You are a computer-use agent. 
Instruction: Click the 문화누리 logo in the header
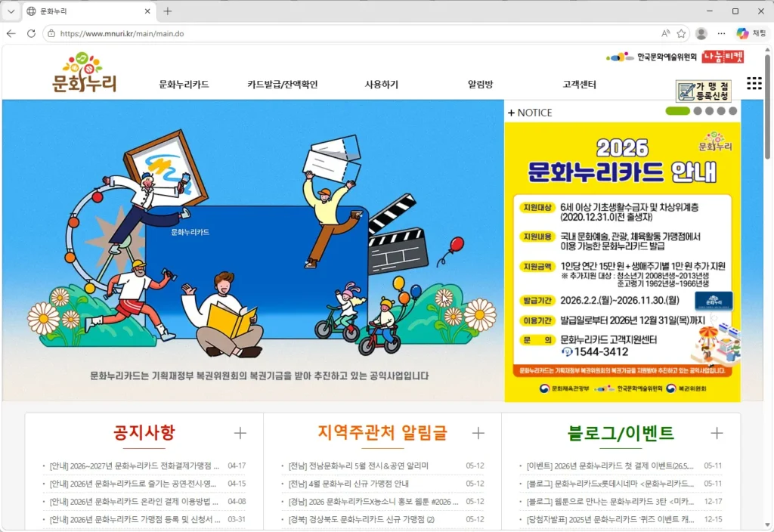(84, 72)
